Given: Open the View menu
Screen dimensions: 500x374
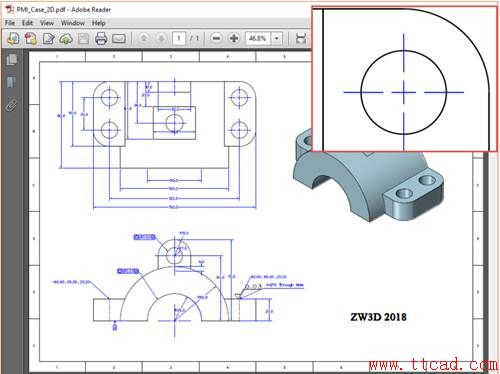Looking at the screenshot, I should click(47, 23).
